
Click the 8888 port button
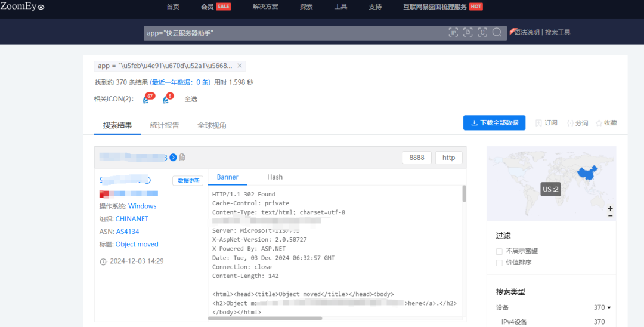pos(416,158)
